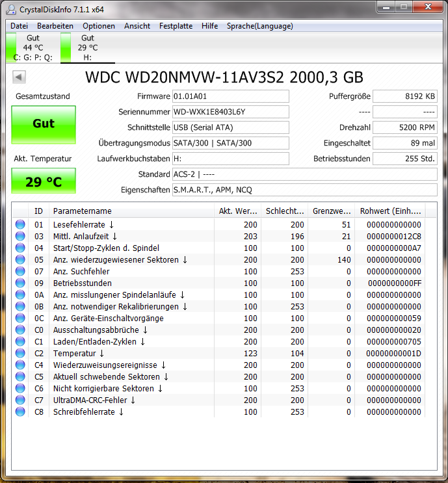Select the UltraDMA-CRC-Fehler parameter name
448x483 pixels.
94,400
